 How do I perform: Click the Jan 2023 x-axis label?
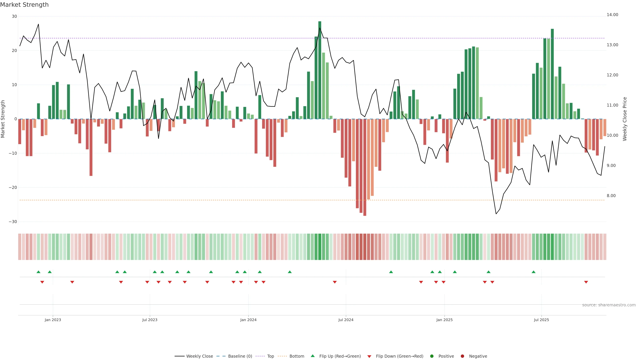pyautogui.click(x=53, y=320)
